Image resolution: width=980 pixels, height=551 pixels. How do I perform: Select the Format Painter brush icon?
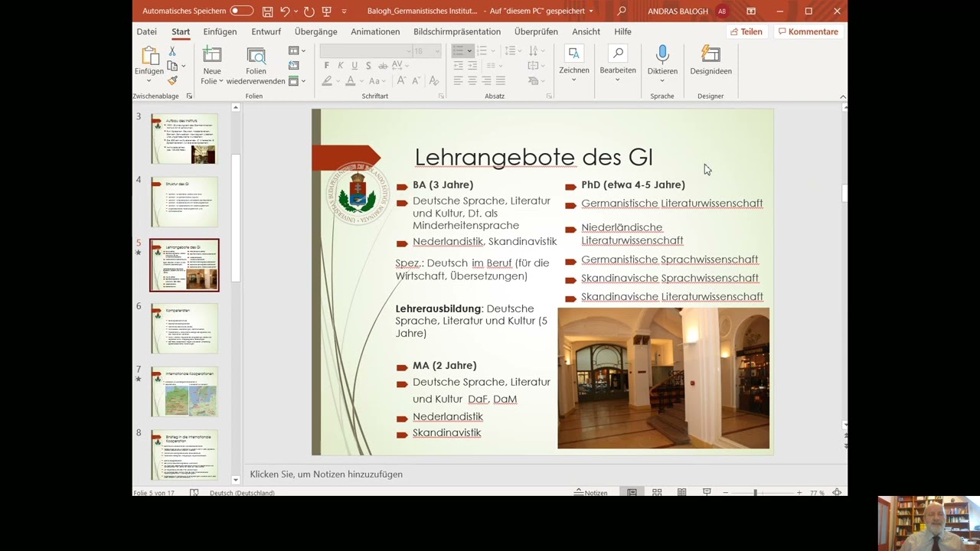pyautogui.click(x=172, y=80)
